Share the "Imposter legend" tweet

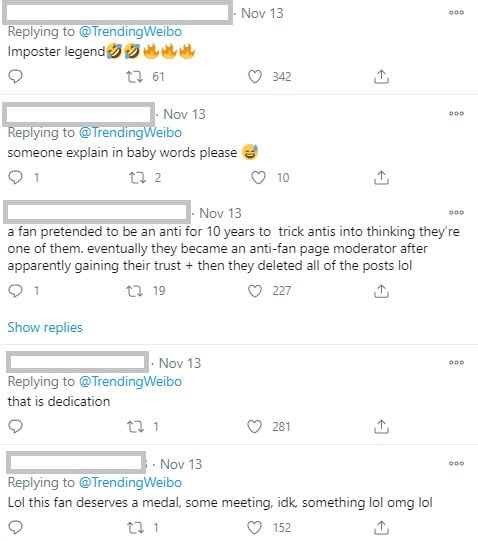pyautogui.click(x=381, y=77)
